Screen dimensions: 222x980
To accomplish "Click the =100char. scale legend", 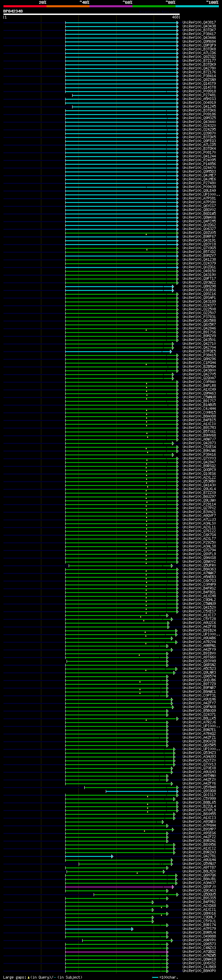I will tap(165, 977).
